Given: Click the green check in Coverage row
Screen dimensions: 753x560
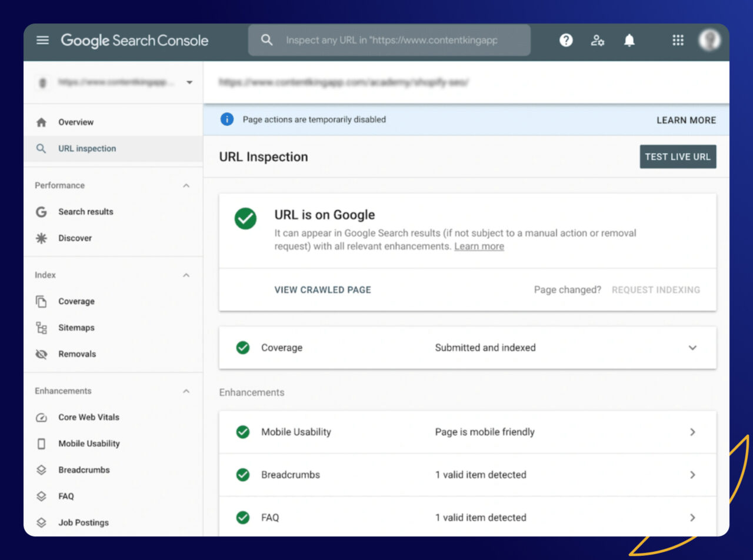Looking at the screenshot, I should pos(242,348).
